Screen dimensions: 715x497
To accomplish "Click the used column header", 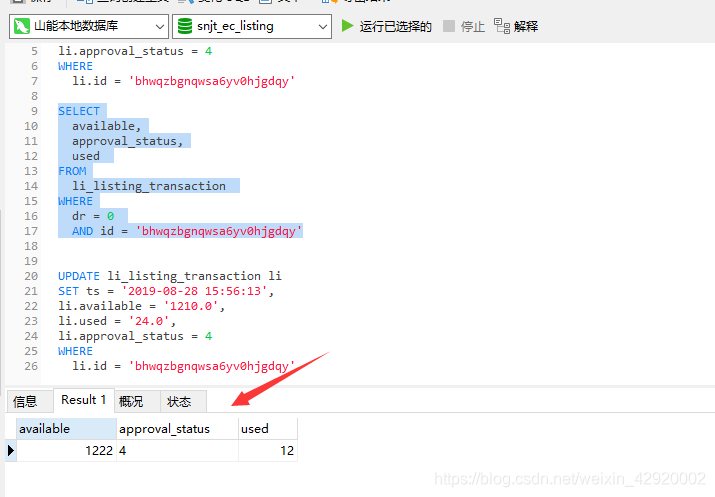I will pos(268,429).
